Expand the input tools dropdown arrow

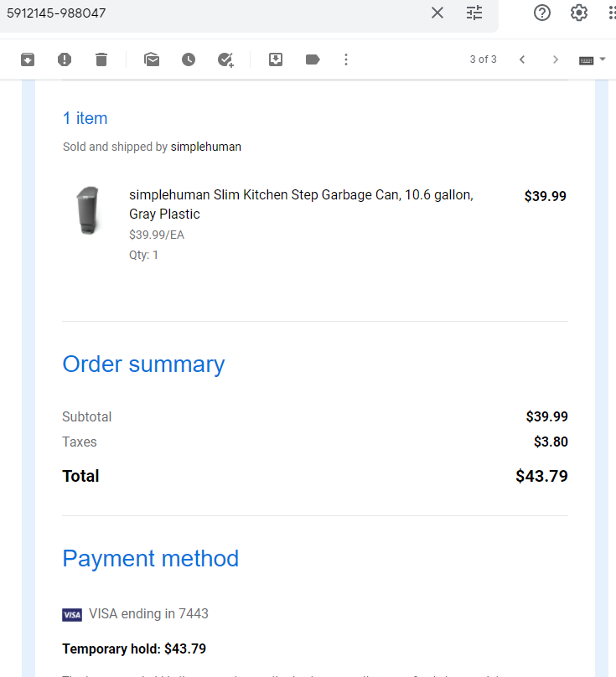[603, 59]
